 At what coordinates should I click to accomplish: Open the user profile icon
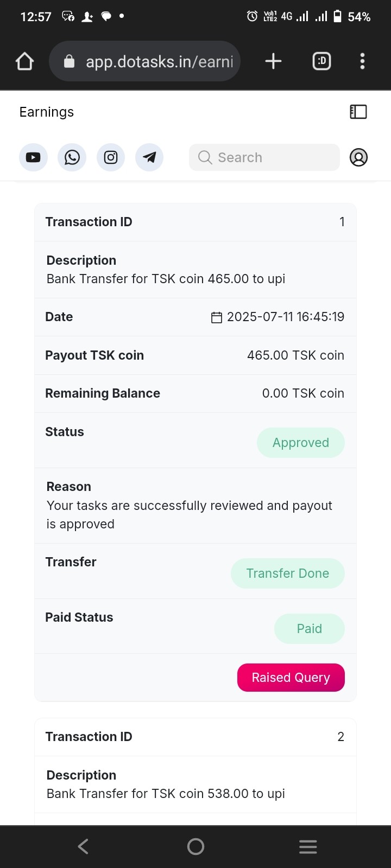(358, 157)
